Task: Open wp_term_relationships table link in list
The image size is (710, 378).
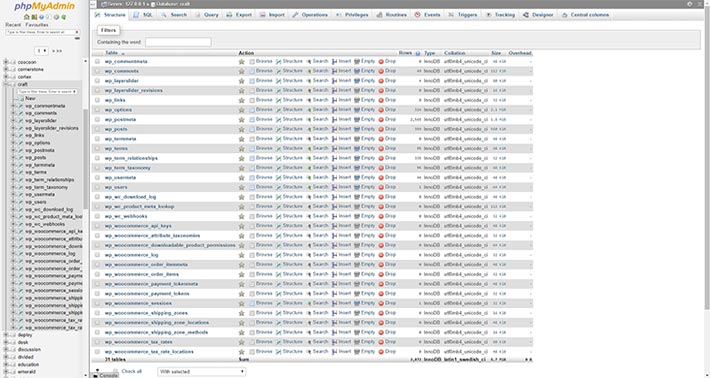Action: 131,158
